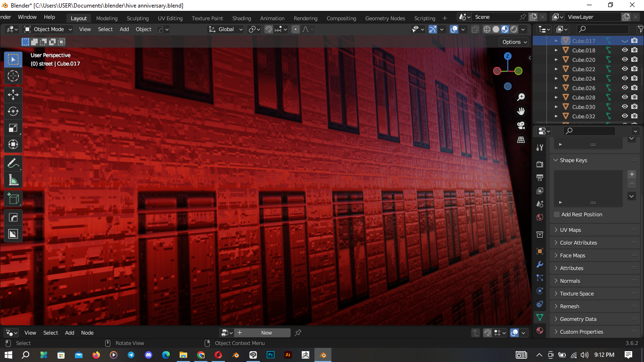
Task: Toggle viewport overlays button
Action: 454,29
